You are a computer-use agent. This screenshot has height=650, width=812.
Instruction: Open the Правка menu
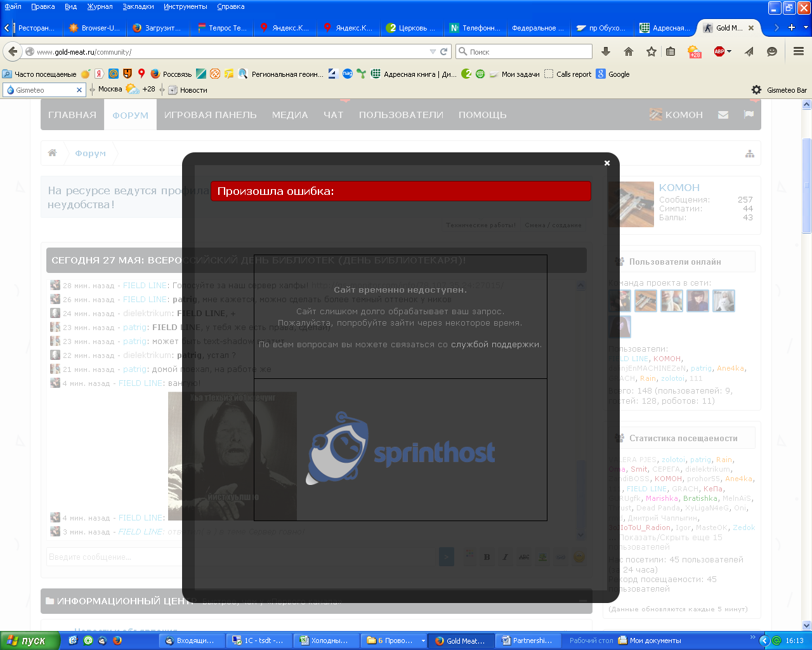tap(43, 6)
